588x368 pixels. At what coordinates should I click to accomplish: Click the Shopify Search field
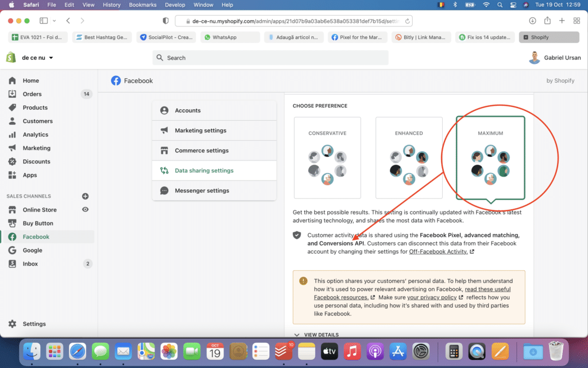pyautogui.click(x=270, y=58)
